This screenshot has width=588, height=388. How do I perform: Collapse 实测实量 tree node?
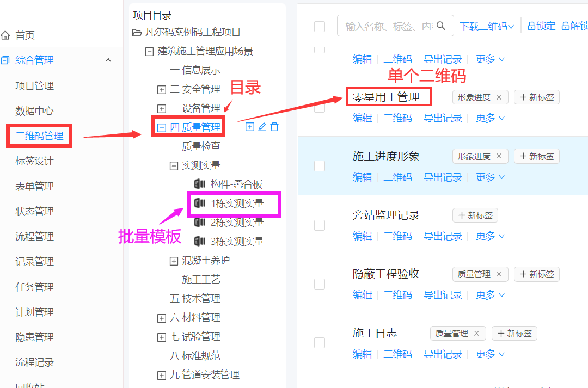pos(174,165)
